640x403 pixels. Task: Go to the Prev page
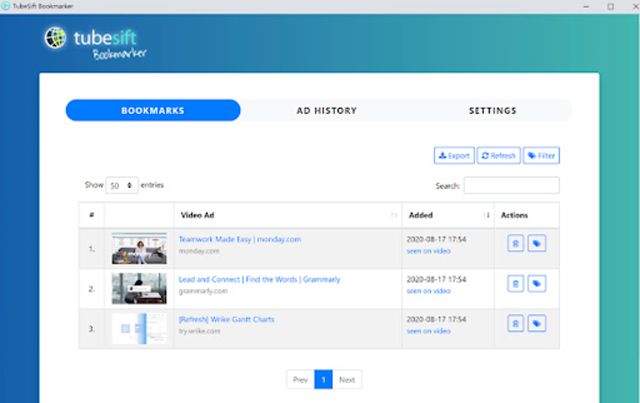tap(300, 380)
